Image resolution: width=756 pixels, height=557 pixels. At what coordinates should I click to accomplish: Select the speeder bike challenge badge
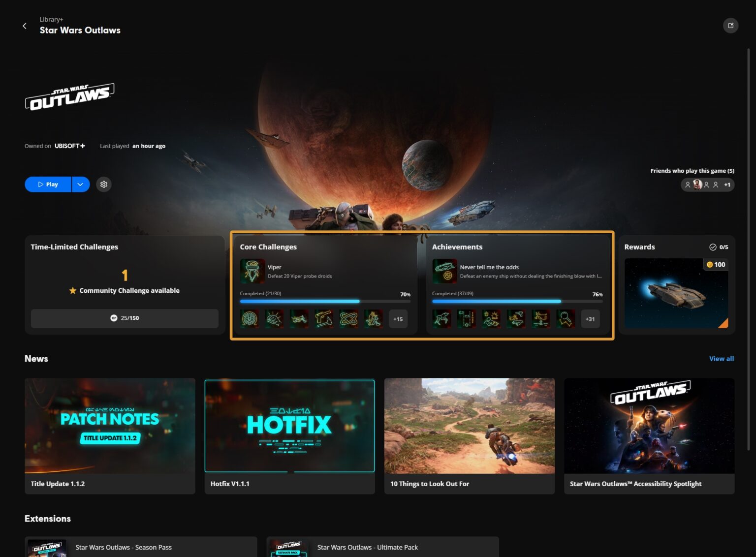click(x=299, y=318)
